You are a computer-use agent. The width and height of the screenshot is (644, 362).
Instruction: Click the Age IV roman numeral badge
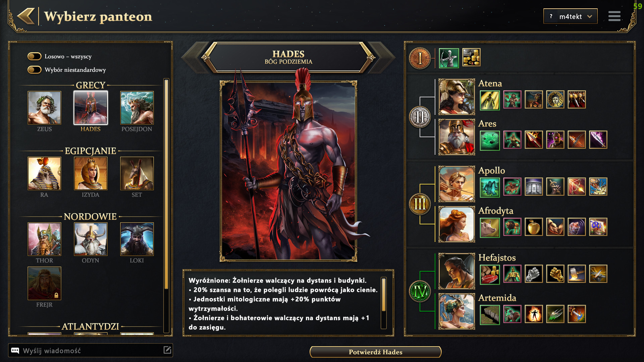420,291
